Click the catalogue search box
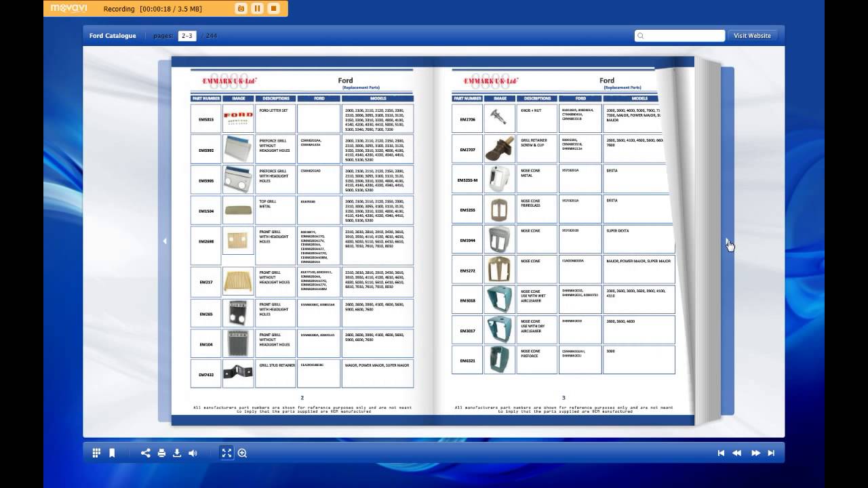The width and height of the screenshot is (868, 488). coord(680,36)
